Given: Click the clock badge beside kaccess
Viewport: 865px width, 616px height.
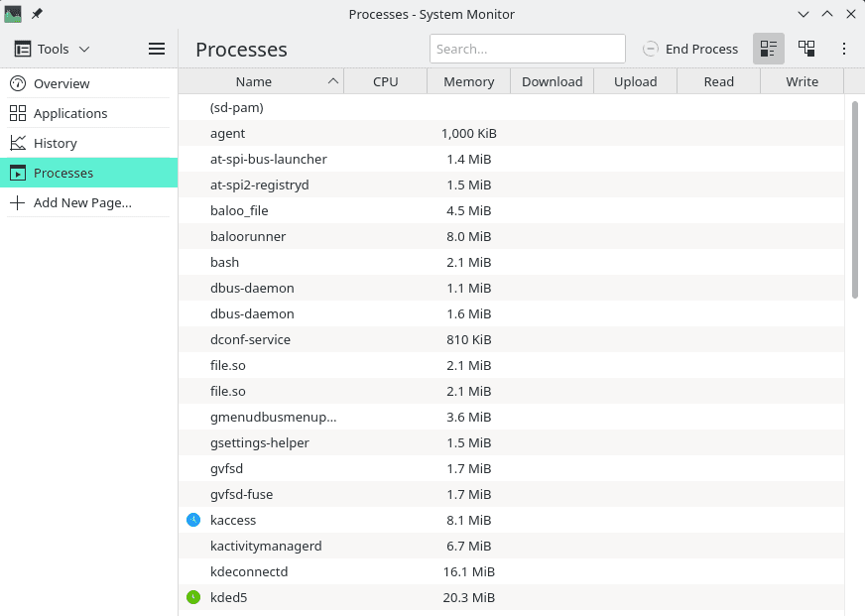Looking at the screenshot, I should (x=192, y=519).
